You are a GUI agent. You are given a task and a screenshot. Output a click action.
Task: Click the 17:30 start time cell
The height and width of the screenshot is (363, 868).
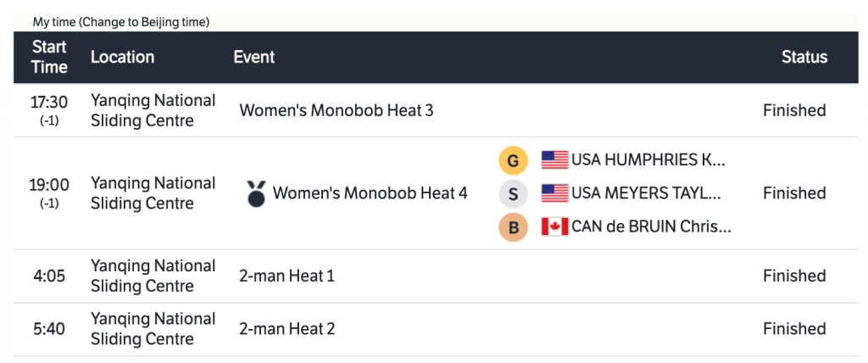(49, 103)
